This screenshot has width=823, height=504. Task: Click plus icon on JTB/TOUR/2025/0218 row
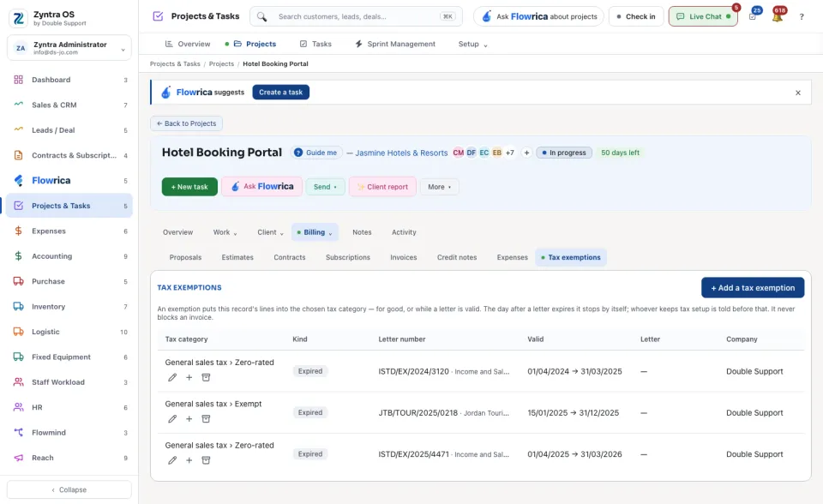pos(189,419)
